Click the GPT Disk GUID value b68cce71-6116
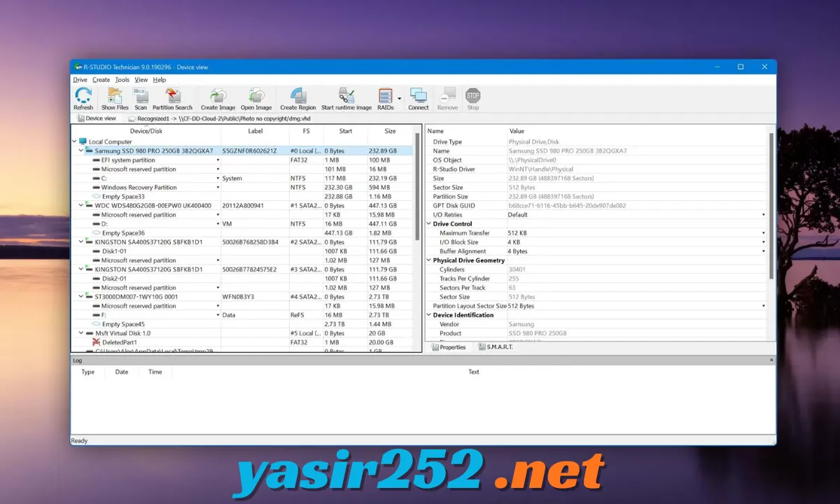 567,206
